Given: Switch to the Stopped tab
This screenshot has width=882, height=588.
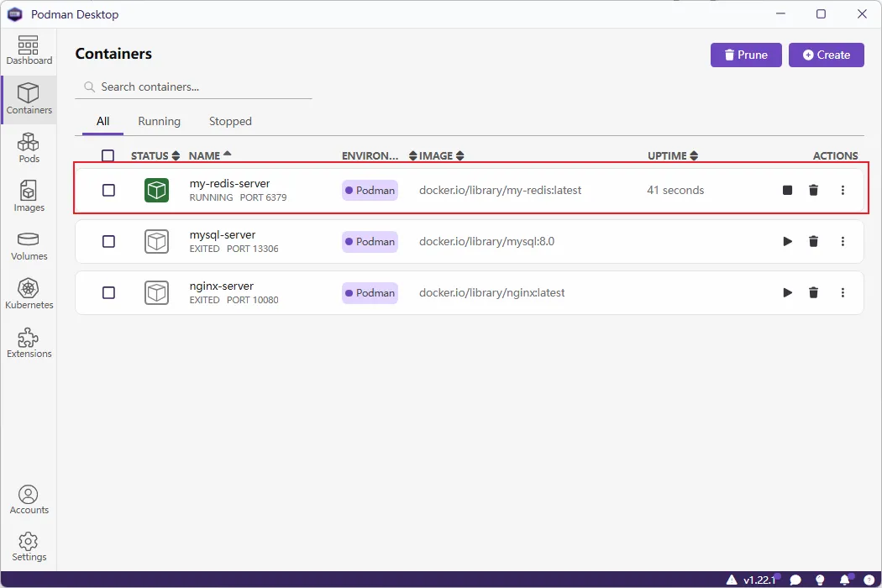Looking at the screenshot, I should [230, 122].
